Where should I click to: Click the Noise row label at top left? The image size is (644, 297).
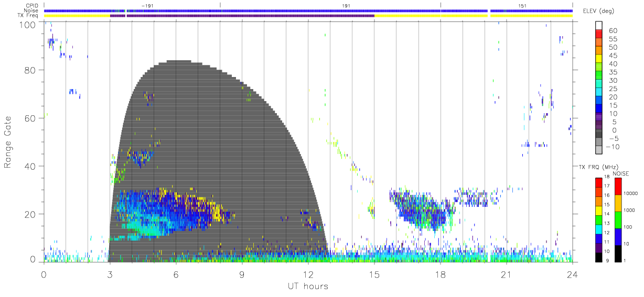(x=31, y=10)
